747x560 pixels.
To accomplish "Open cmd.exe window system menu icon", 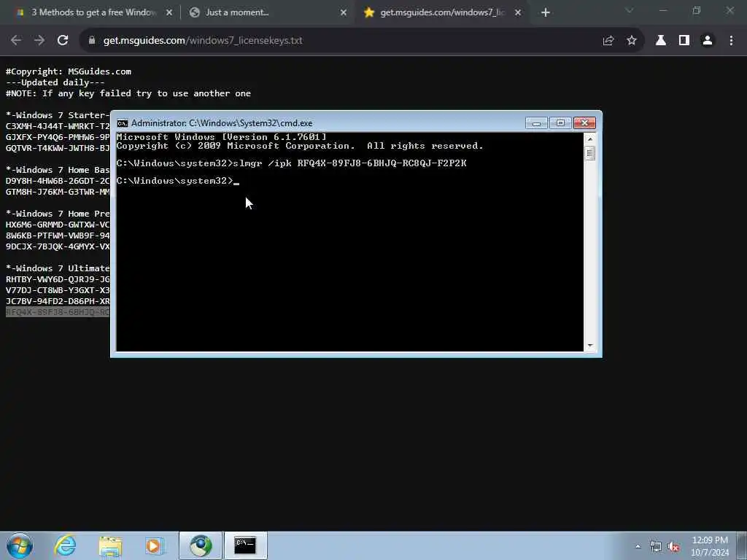I will click(123, 123).
